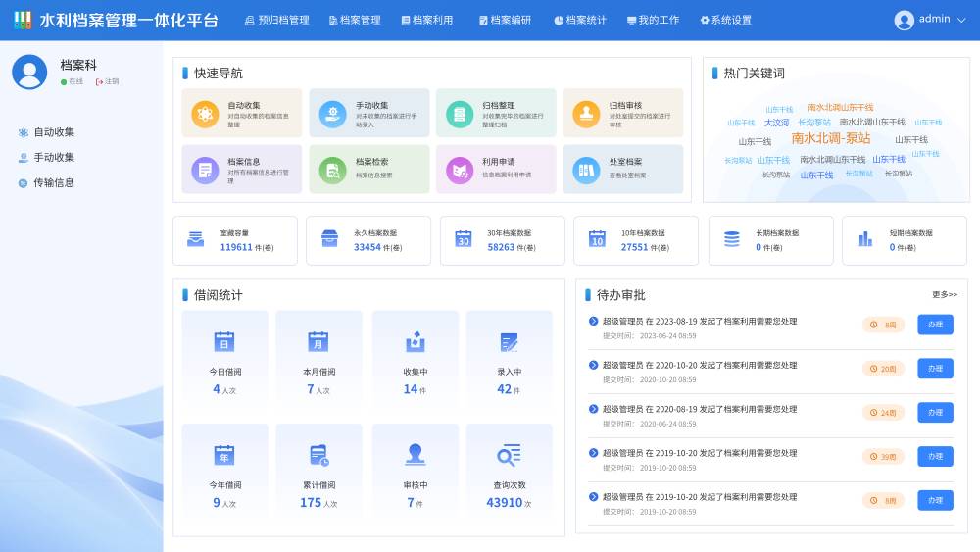Click 办理 for the 2023-08-19 request
The width and height of the screenshot is (980, 552).
[x=935, y=325]
